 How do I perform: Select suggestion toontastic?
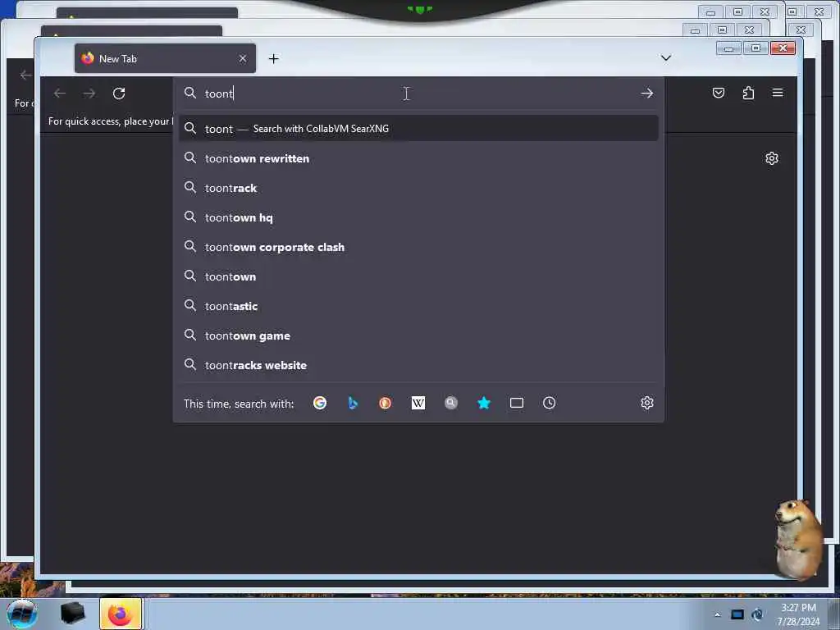point(418,306)
